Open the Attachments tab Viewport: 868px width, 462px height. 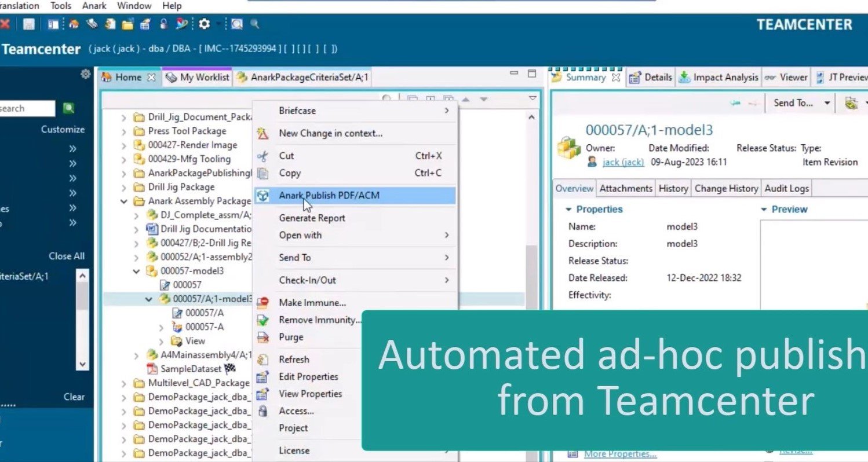pos(626,189)
